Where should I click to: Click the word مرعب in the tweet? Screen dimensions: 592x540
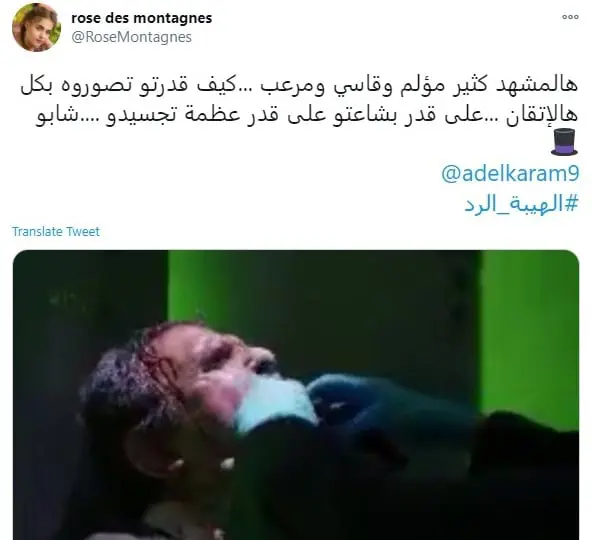(290, 86)
